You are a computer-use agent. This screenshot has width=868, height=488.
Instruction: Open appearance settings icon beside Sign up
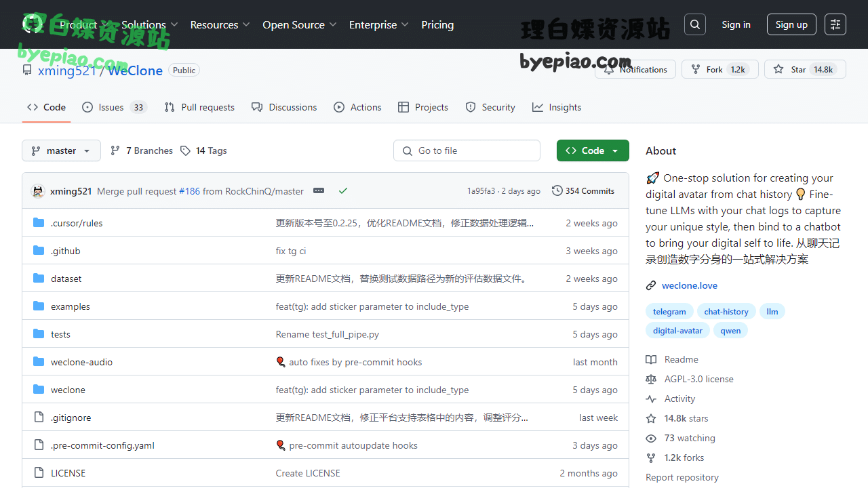point(835,24)
